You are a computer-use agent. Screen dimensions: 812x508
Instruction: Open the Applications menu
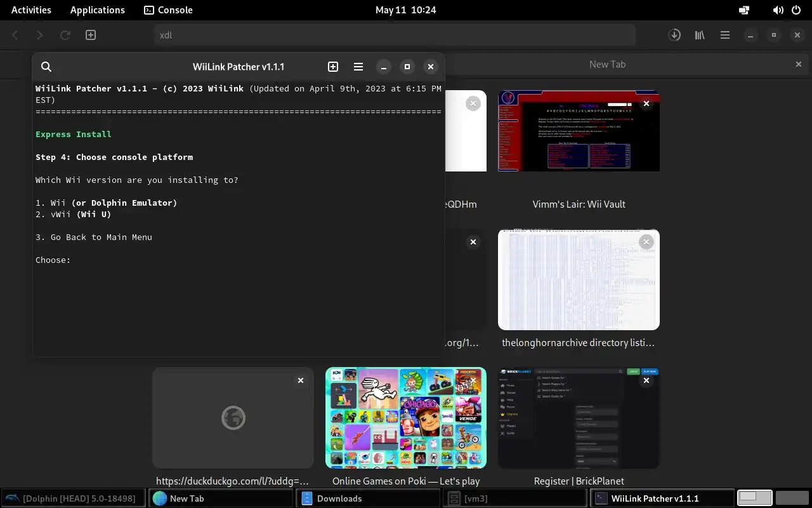(98, 10)
